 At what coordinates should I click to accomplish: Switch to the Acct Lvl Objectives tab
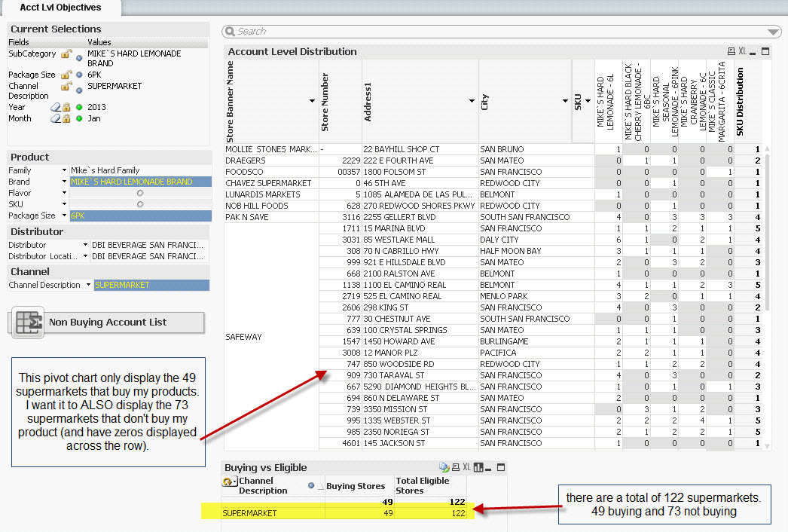pyautogui.click(x=60, y=8)
